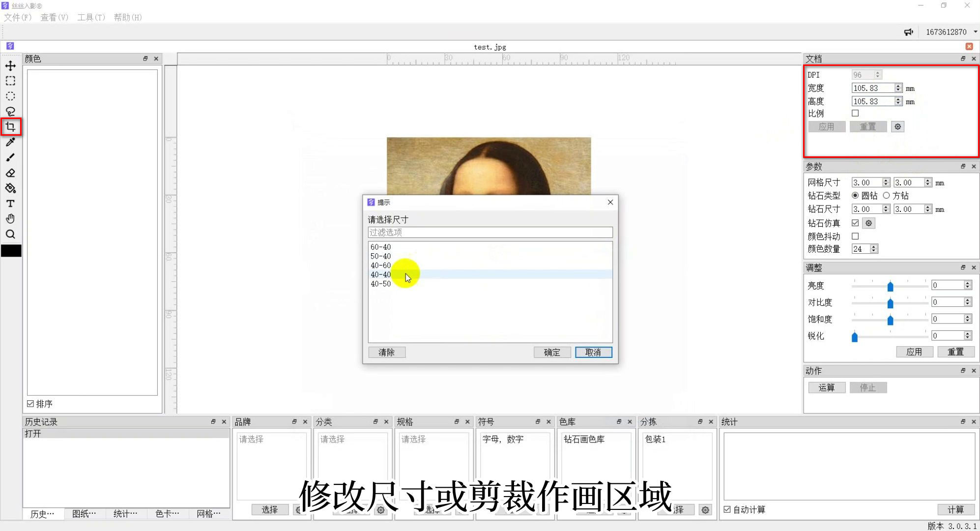980x531 pixels.
Task: Click the 运算 button
Action: tap(827, 387)
